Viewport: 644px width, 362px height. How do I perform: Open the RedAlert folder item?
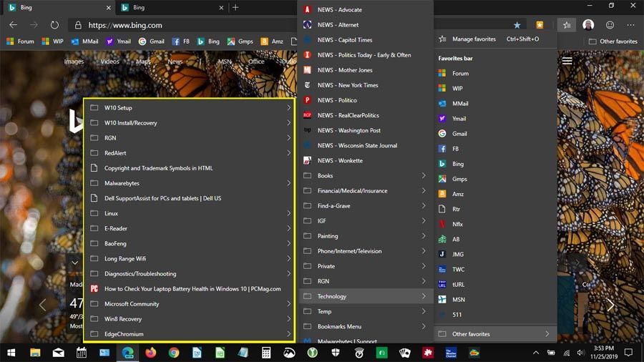click(190, 153)
